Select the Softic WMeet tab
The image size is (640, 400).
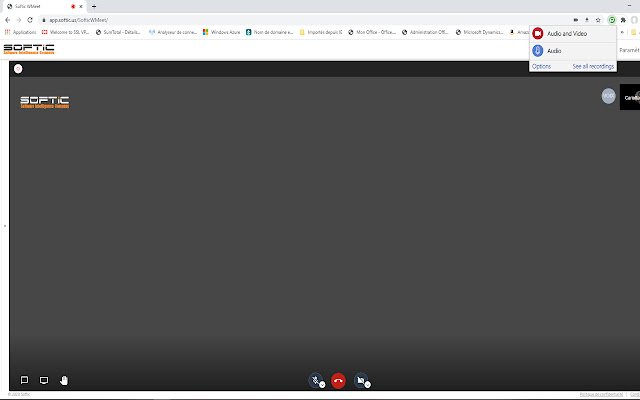[43, 7]
